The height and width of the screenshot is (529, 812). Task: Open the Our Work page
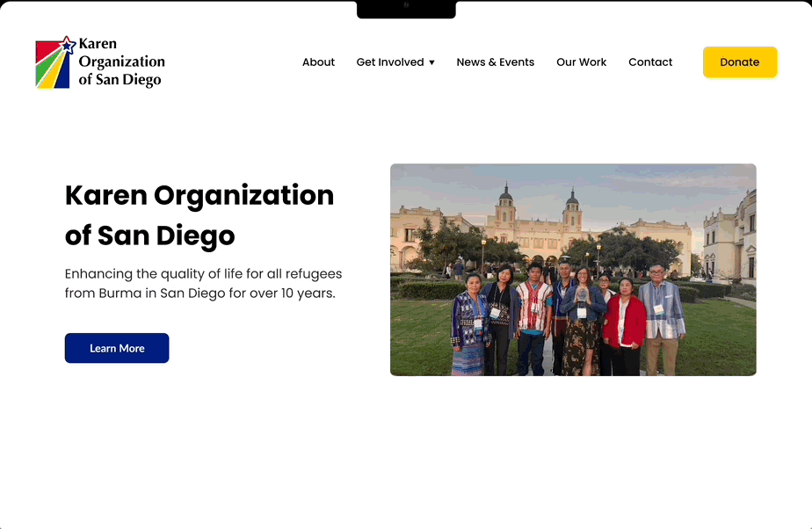pyautogui.click(x=581, y=62)
